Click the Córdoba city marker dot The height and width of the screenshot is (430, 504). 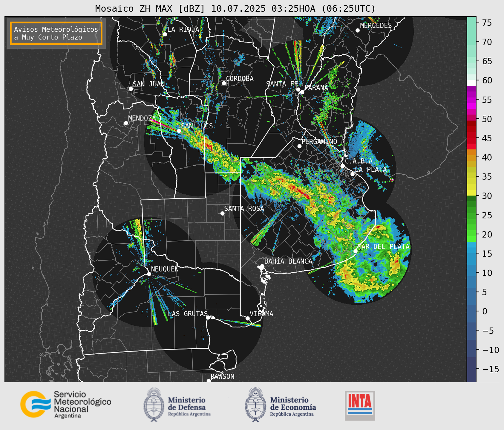click(x=224, y=83)
